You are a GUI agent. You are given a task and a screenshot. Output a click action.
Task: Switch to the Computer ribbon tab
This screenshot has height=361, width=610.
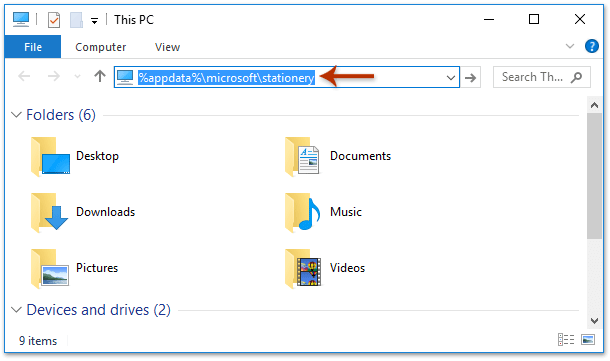(100, 47)
